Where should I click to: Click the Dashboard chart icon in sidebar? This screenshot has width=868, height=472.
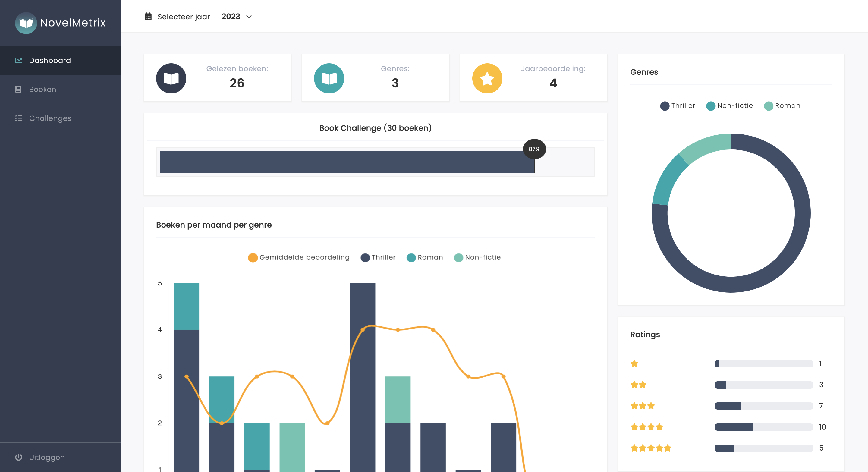[x=18, y=60]
